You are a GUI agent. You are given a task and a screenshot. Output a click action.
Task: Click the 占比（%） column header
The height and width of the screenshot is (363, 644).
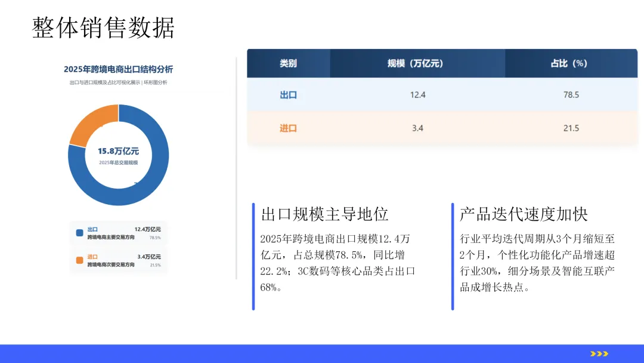click(x=571, y=63)
